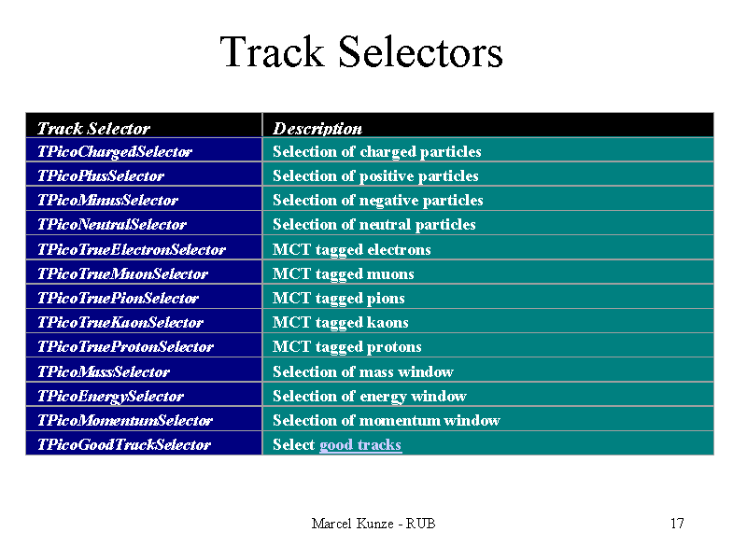Select the TPicoTrueMuonSelector cell
Image resolution: width=747 pixels, height=560 pixels.
pyautogui.click(x=122, y=273)
